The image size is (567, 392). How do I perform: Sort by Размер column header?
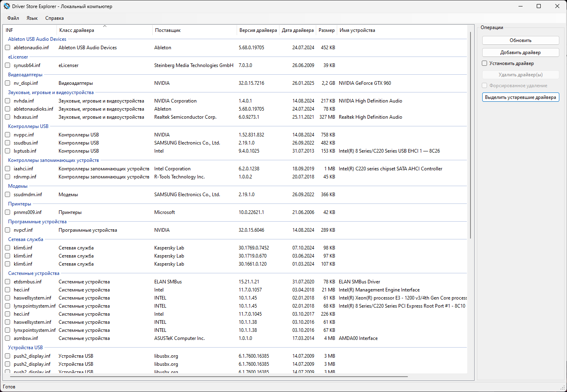326,30
